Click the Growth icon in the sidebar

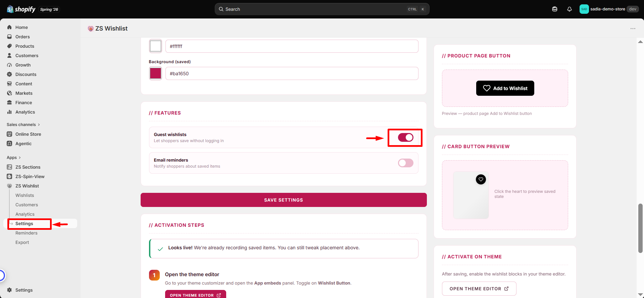(9, 65)
